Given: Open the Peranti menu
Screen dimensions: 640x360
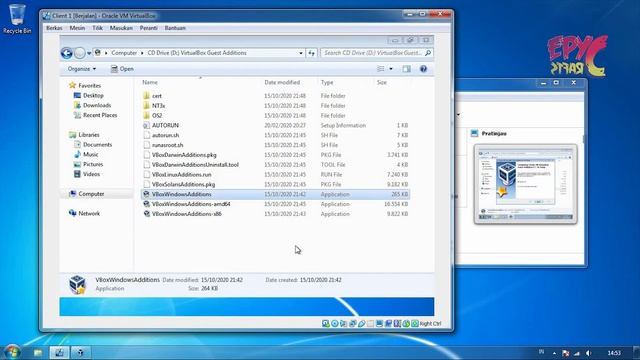Looking at the screenshot, I should pyautogui.click(x=149, y=28).
